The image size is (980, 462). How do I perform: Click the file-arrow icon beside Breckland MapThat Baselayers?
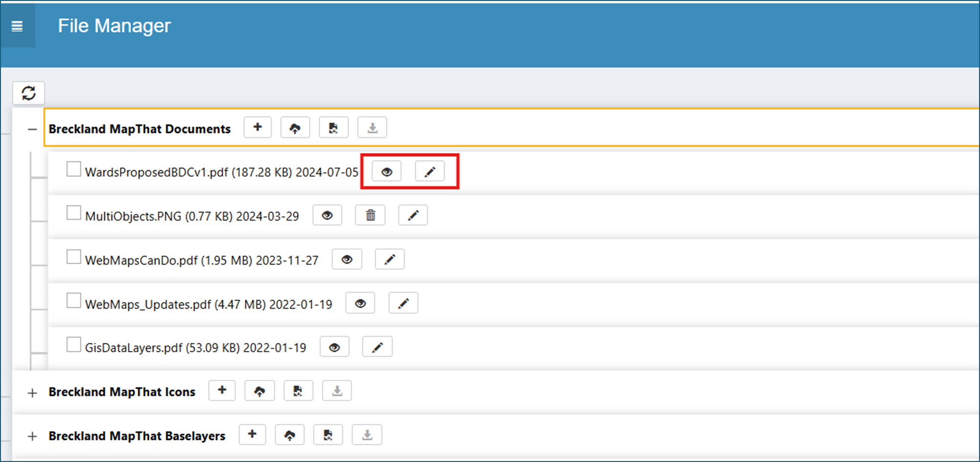pyautogui.click(x=328, y=435)
